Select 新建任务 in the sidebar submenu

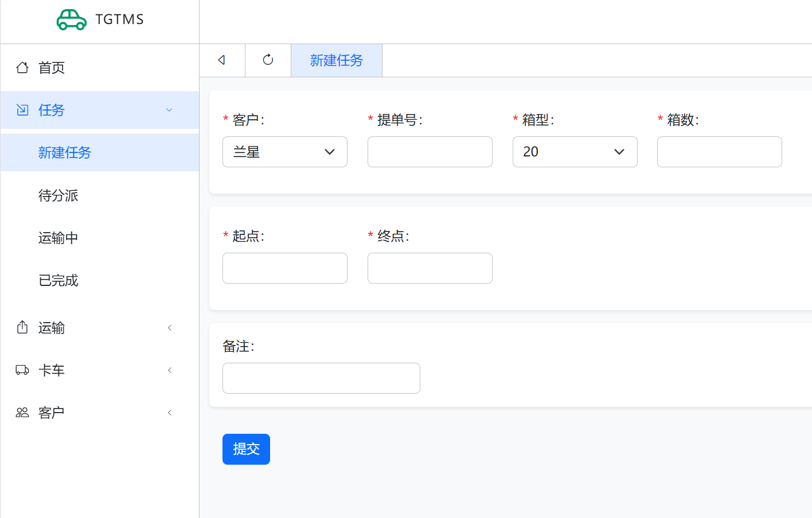(x=100, y=152)
